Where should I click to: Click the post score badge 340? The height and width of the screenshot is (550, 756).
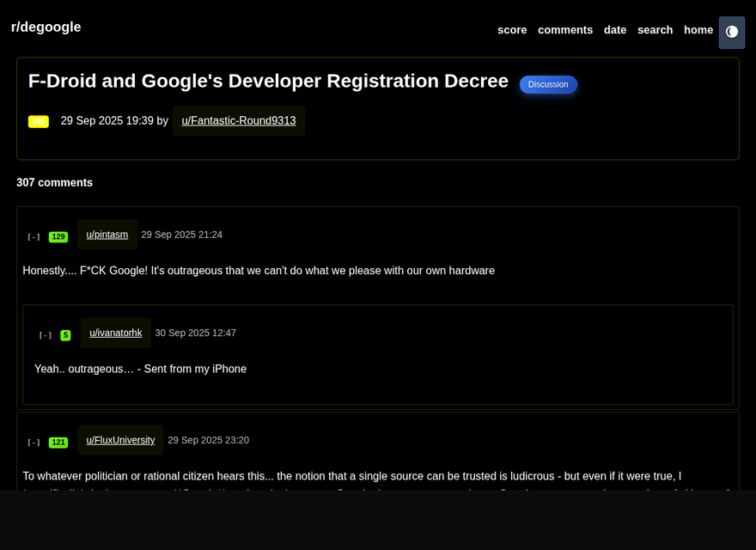[39, 121]
